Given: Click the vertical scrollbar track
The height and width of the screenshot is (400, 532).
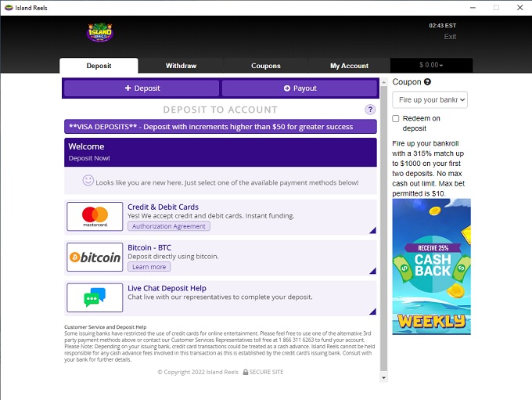Looking at the screenshot, I should click(x=383, y=229).
